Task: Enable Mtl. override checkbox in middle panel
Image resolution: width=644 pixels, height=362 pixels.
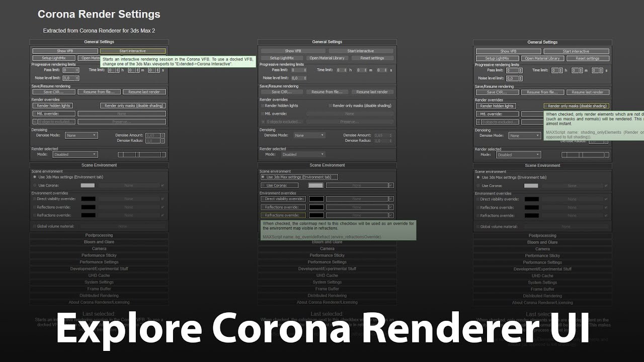Action: (263, 114)
